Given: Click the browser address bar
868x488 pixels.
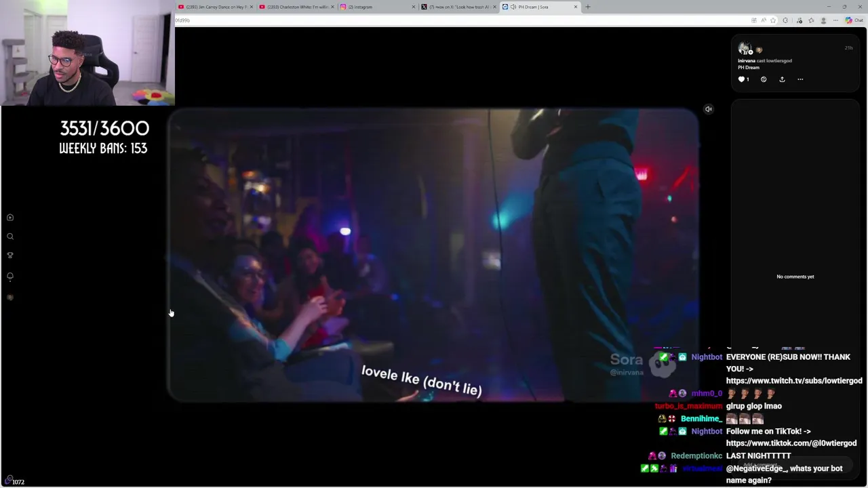Looking at the screenshot, I should (461, 20).
